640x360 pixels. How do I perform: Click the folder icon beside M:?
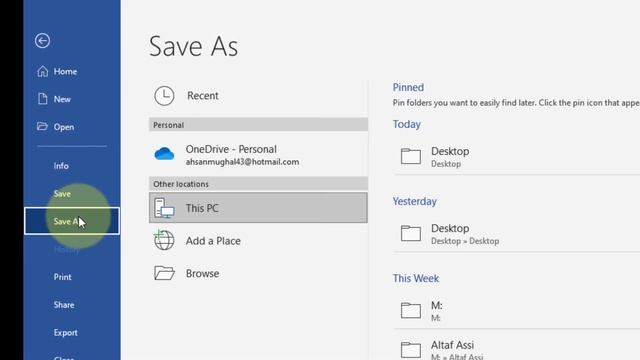coord(411,310)
